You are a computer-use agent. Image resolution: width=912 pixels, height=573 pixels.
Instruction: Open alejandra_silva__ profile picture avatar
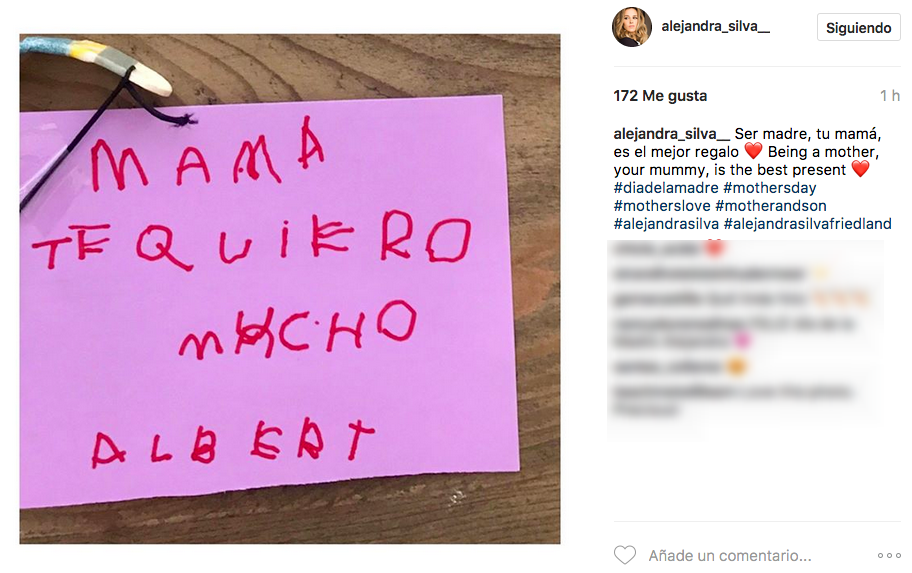coord(631,27)
